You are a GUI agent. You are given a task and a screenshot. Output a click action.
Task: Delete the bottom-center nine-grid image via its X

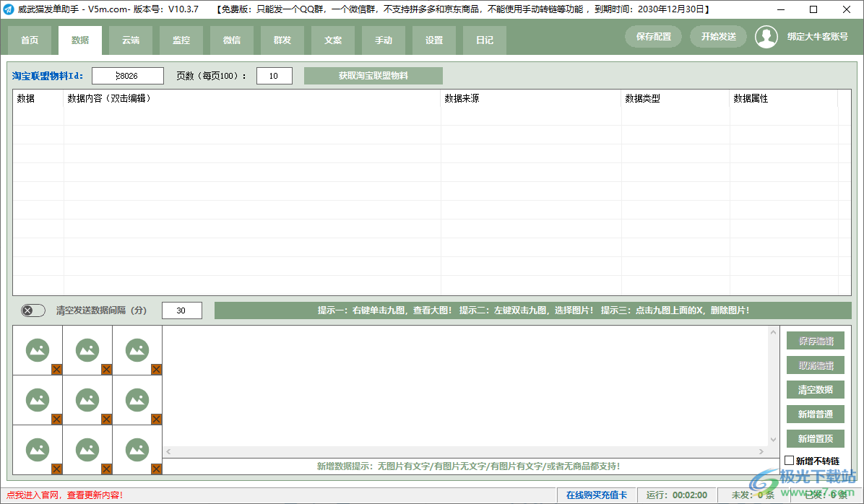106,469
